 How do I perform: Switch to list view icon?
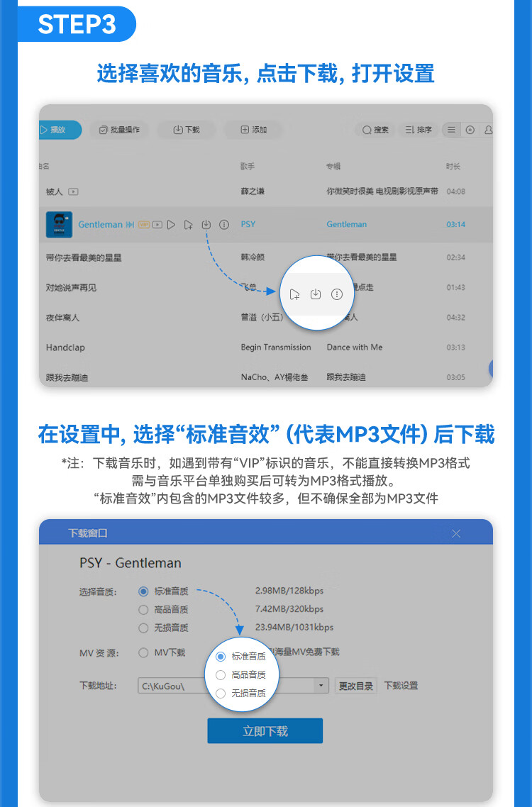coord(452,130)
